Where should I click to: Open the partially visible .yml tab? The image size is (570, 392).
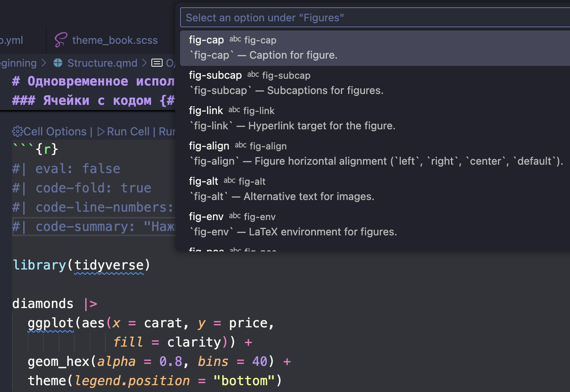point(12,40)
